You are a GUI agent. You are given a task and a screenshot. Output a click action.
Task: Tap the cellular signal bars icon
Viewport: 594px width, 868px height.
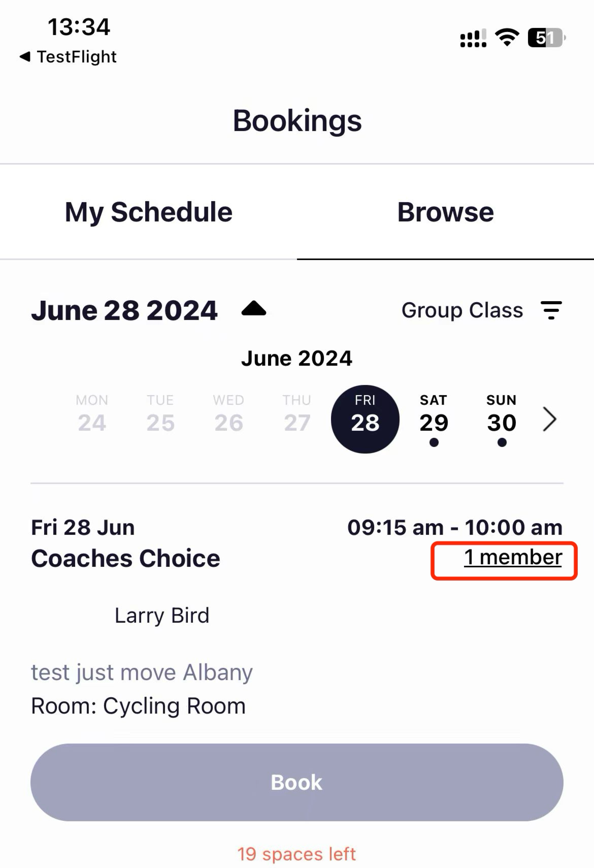pos(473,38)
